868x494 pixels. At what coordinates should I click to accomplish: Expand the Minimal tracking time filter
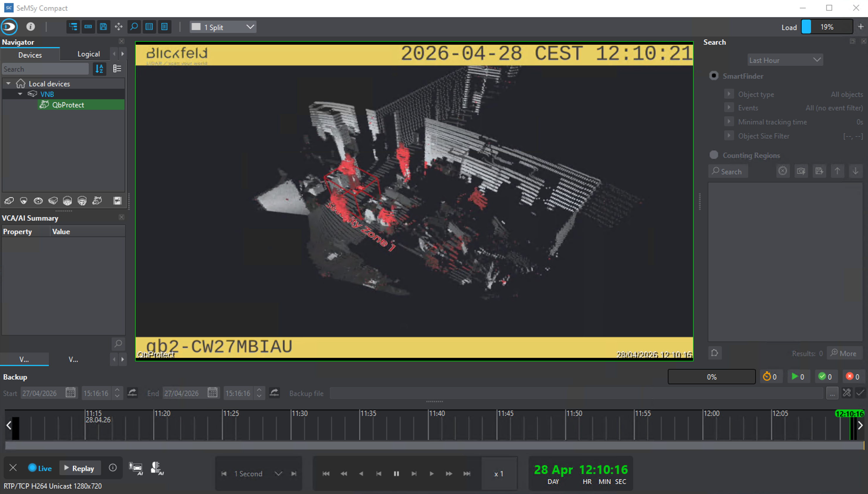729,121
